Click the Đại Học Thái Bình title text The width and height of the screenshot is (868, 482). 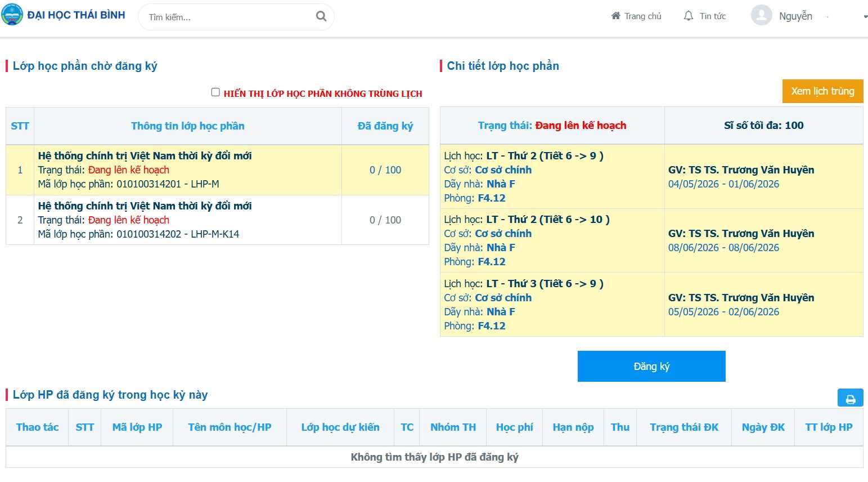point(76,15)
